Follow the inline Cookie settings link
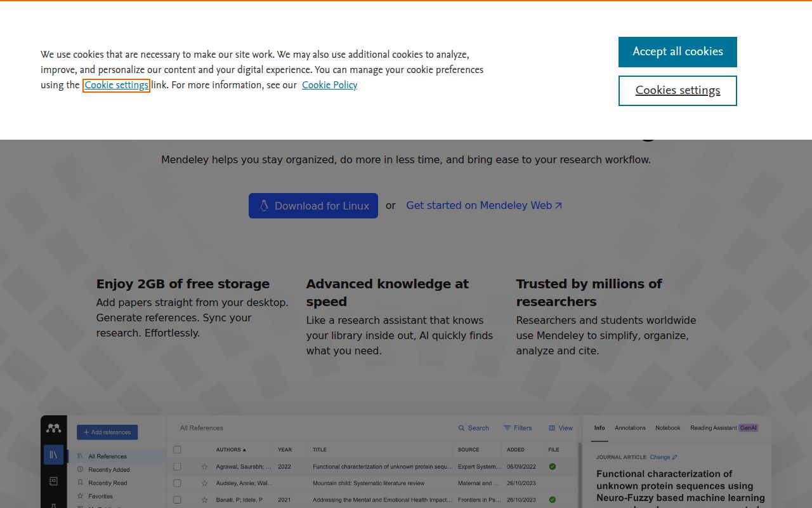 point(117,85)
